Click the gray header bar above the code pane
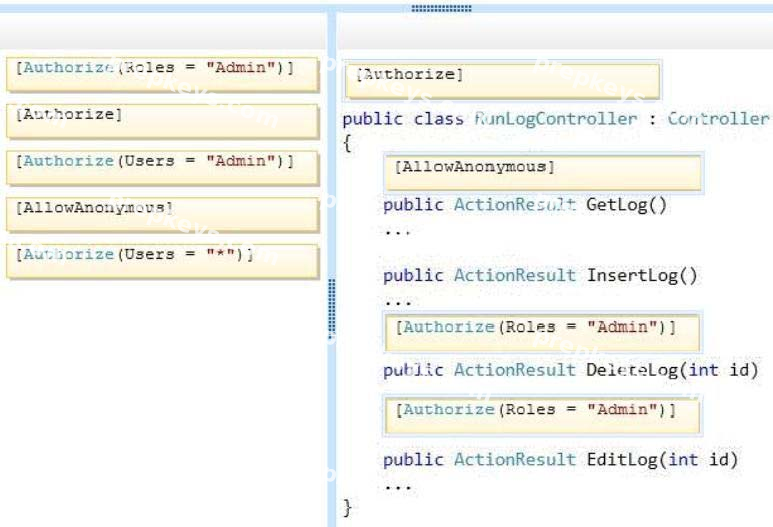 (555, 31)
